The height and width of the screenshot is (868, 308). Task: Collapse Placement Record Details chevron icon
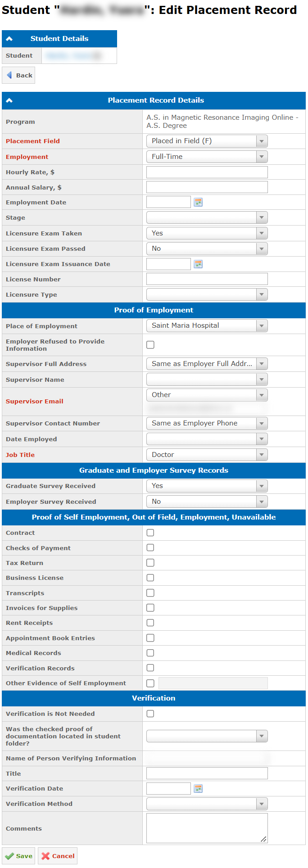click(x=9, y=100)
